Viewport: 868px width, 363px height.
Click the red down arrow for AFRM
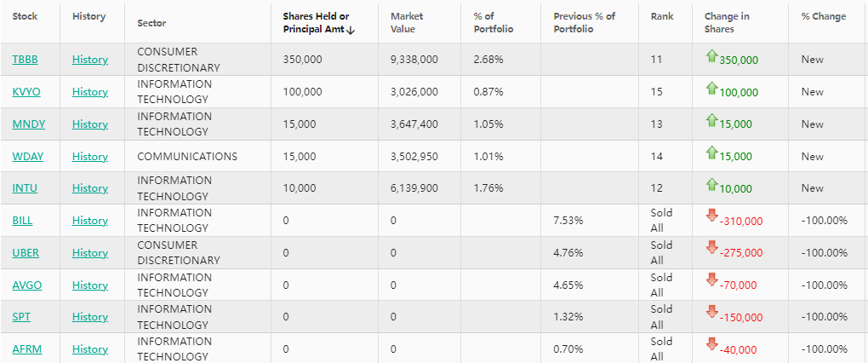(x=711, y=345)
